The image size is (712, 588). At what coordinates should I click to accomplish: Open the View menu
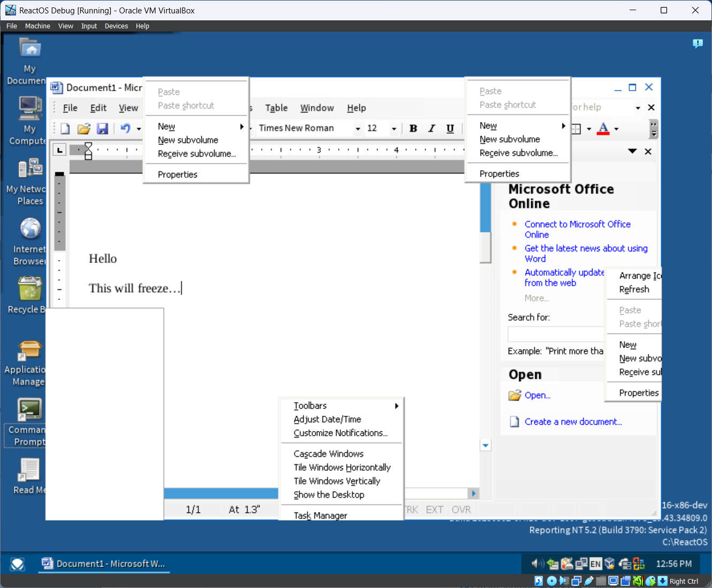click(x=128, y=108)
